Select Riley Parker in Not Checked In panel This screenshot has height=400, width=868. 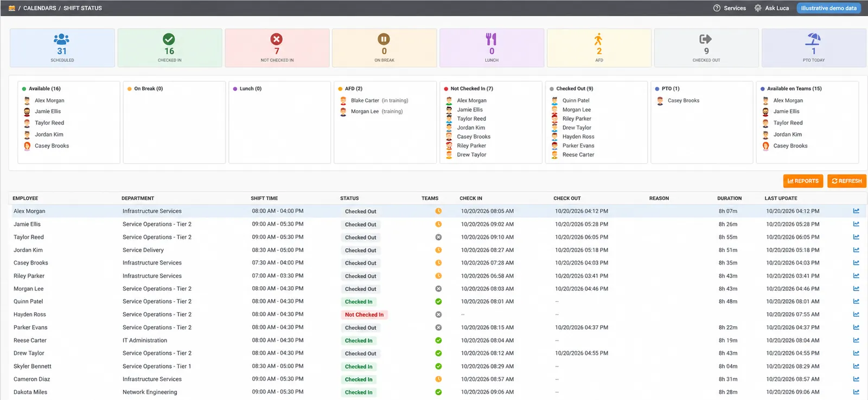click(471, 146)
